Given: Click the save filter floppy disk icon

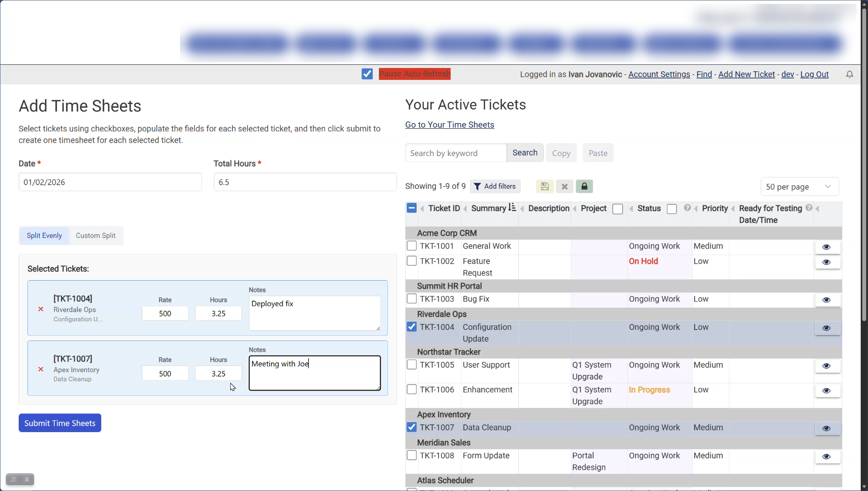Looking at the screenshot, I should point(544,187).
